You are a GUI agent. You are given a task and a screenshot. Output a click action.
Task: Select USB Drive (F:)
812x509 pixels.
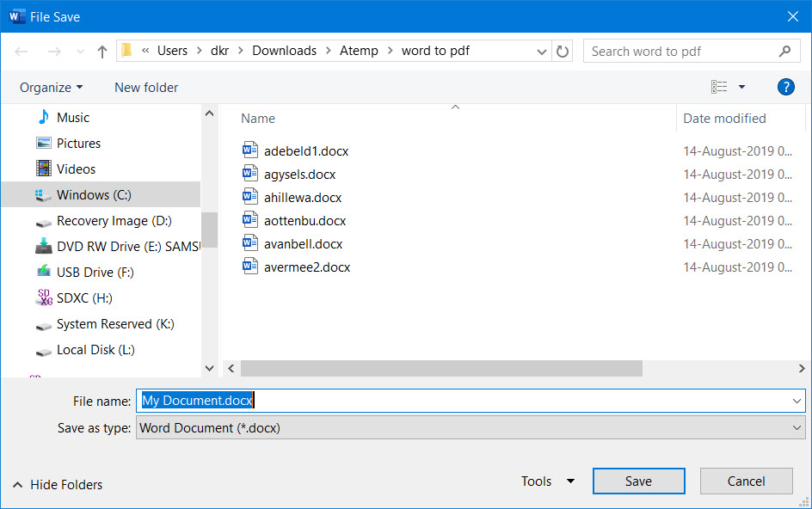[95, 273]
